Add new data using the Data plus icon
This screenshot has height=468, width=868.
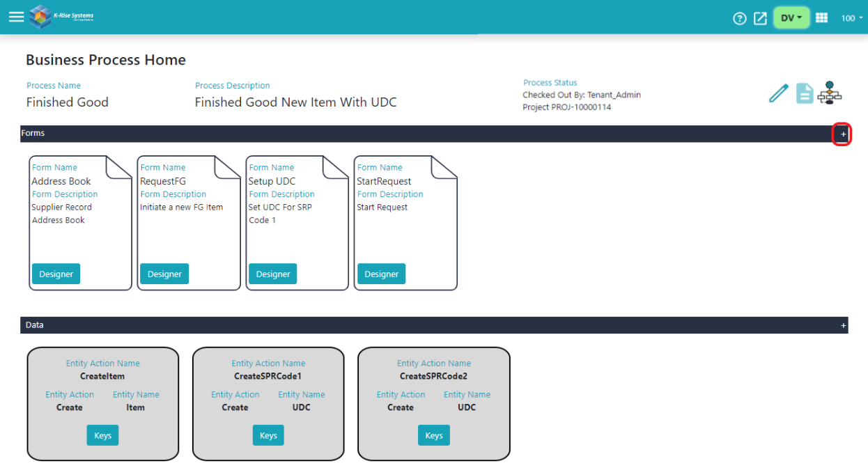(842, 325)
